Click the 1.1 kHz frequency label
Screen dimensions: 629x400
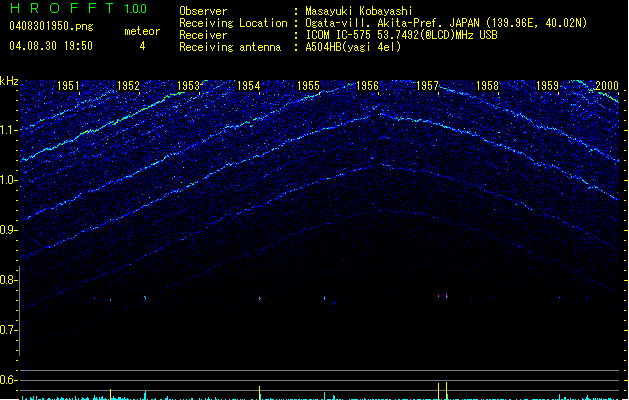point(9,130)
